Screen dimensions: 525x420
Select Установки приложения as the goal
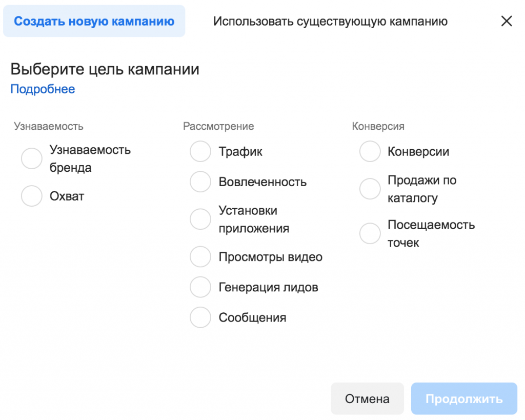(200, 219)
